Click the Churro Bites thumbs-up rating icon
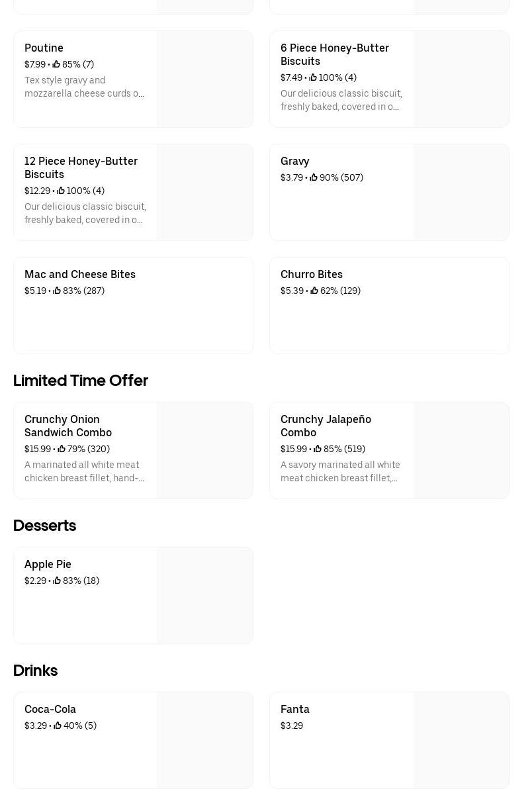 coord(314,291)
